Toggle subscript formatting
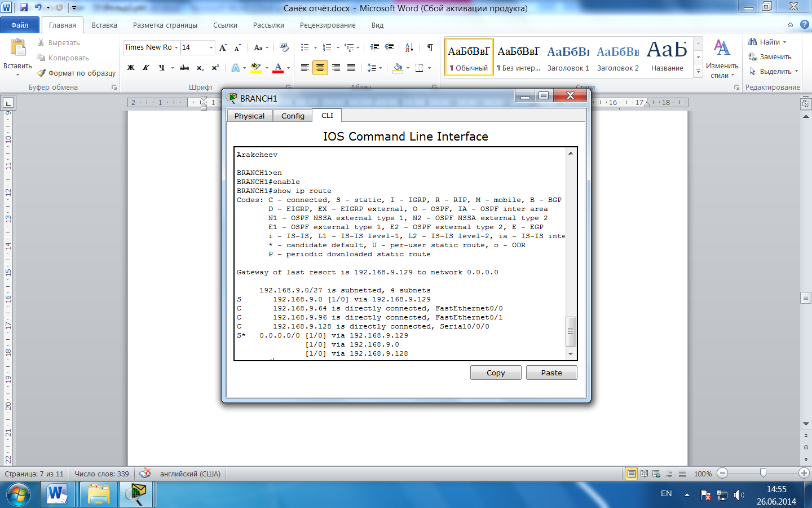812x508 pixels. 200,68
